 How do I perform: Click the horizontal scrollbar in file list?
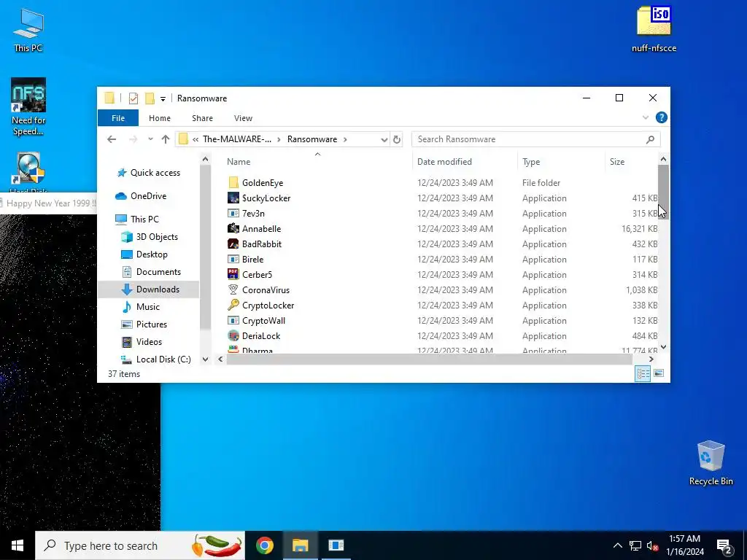pyautogui.click(x=429, y=359)
